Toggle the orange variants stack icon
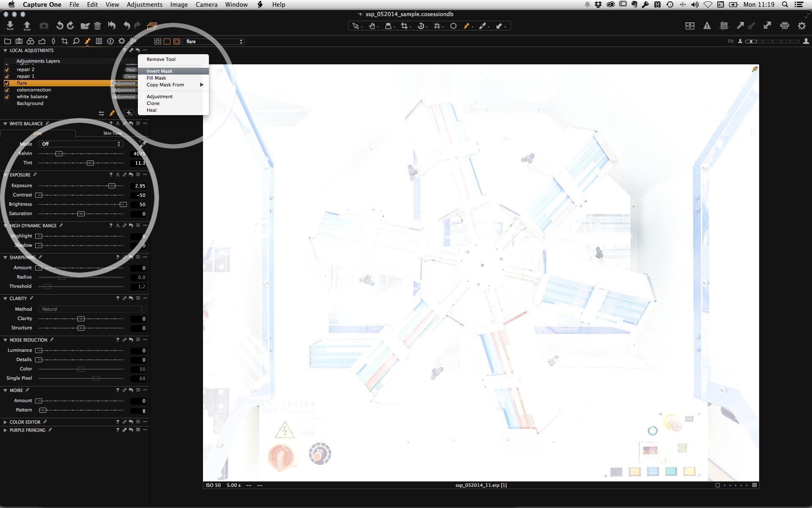Viewport: 812px width, 508px height. (152, 26)
